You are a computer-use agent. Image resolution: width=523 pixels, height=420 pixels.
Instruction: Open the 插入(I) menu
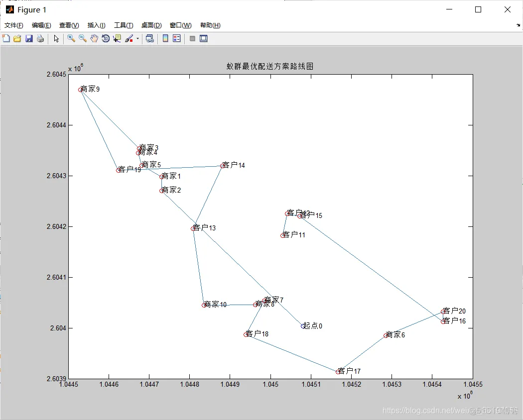pyautogui.click(x=97, y=25)
